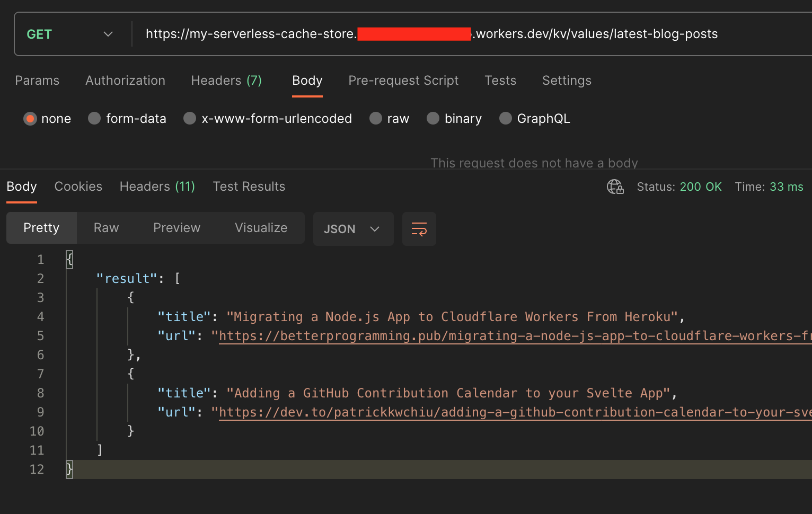Open the network/globe lock icon
This screenshot has height=514, width=812.
615,187
